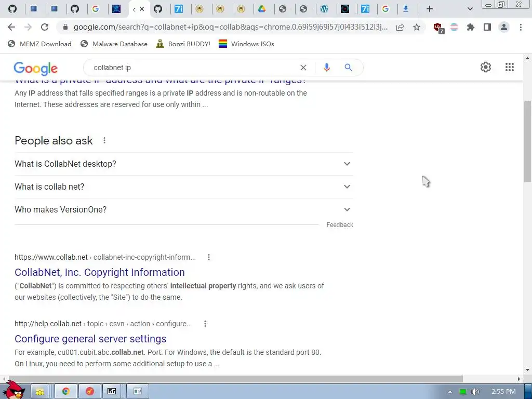Show hidden system tray icons
This screenshot has height=399, width=532.
[450, 392]
